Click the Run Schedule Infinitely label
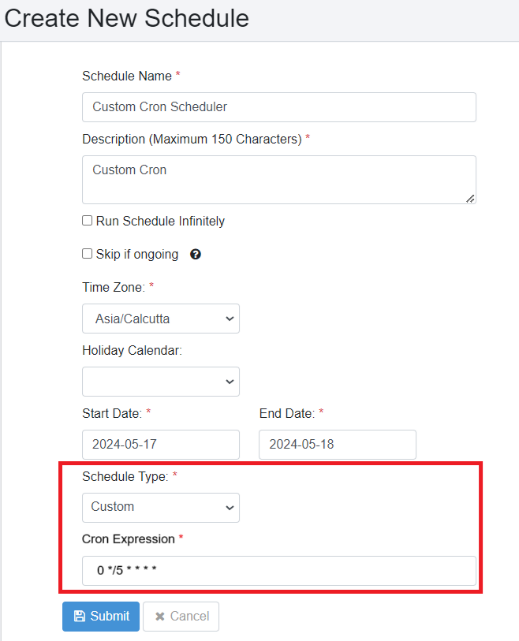The image size is (519, 641). coord(160,221)
